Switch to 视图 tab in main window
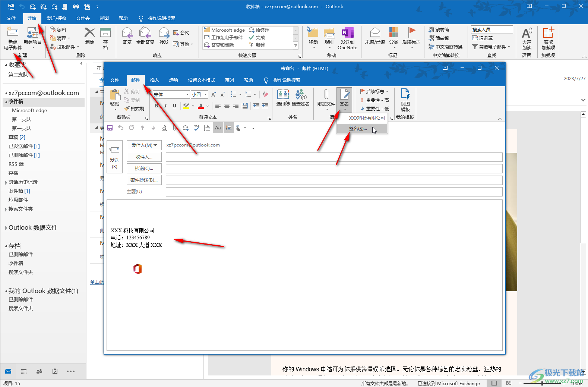Viewport: 588px width, 387px height. [104, 18]
